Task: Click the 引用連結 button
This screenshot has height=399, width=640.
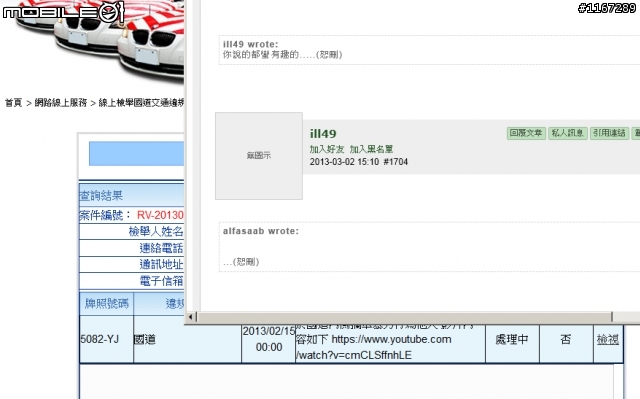Action: point(609,133)
